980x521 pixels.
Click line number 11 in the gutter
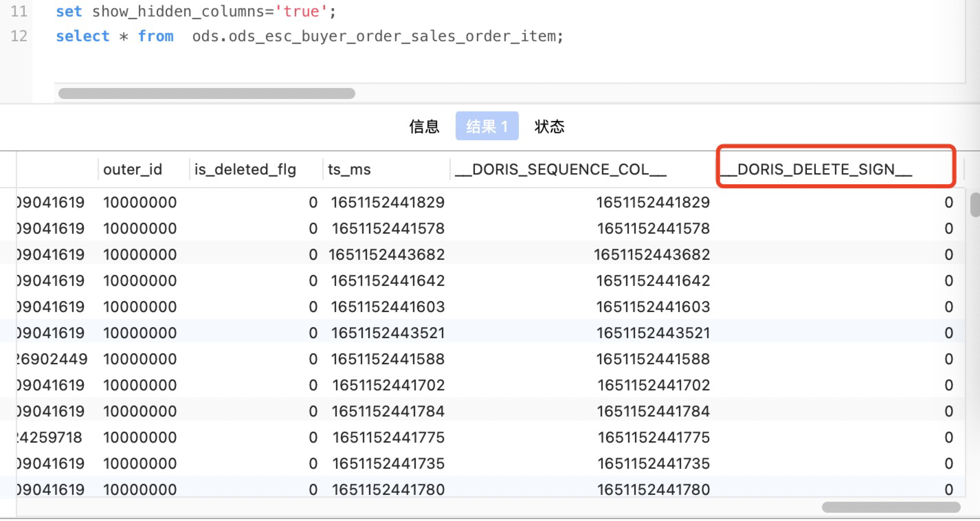click(x=19, y=11)
